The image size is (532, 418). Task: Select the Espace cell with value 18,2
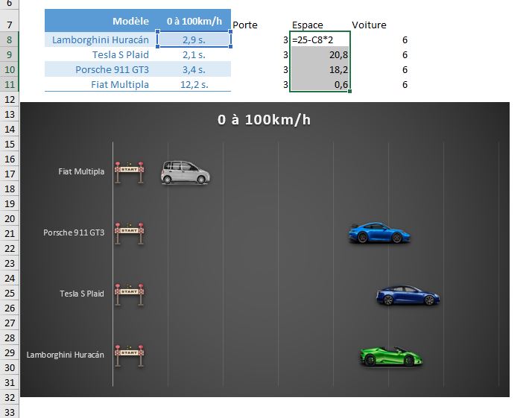pyautogui.click(x=320, y=69)
